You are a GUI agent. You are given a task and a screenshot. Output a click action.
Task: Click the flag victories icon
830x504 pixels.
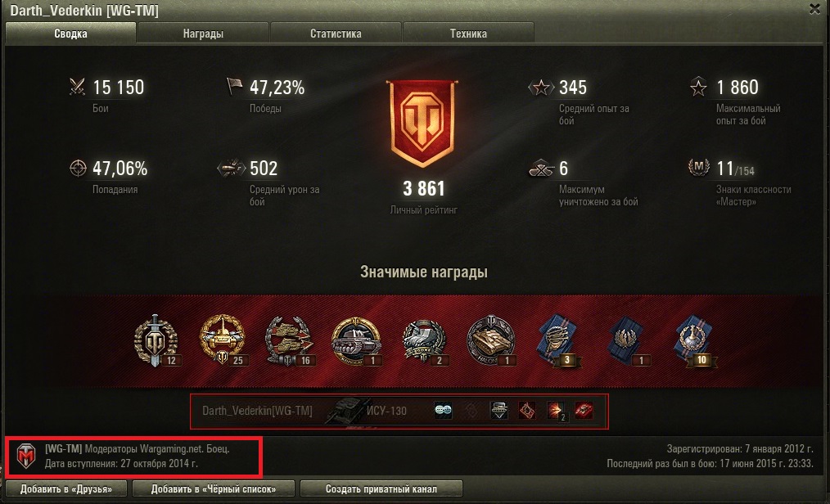click(x=234, y=86)
